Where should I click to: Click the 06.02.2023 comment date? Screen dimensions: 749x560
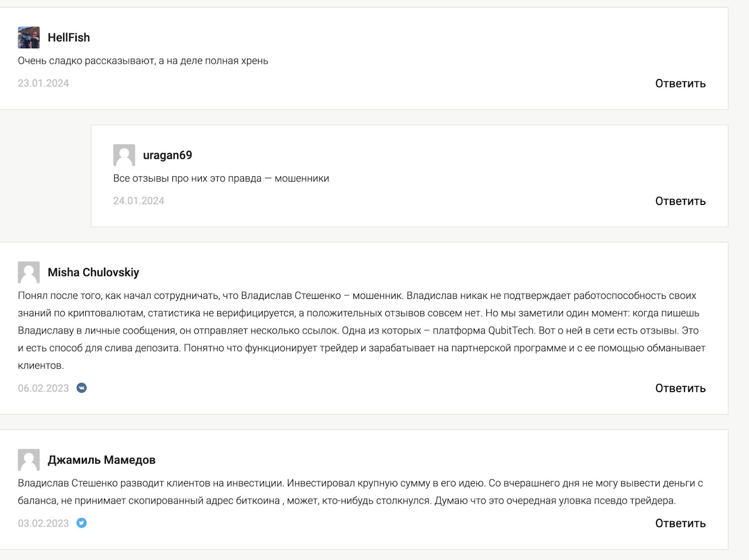point(44,388)
